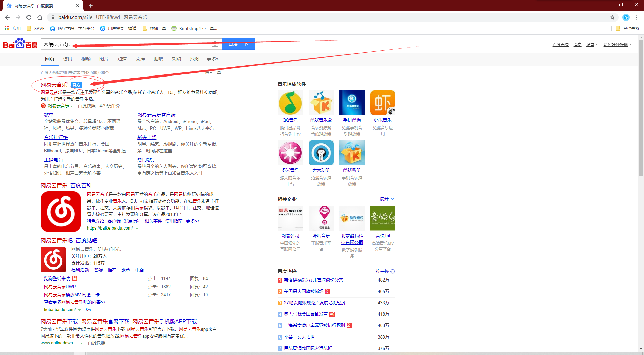Open the 音悦Tai green logo
644x355 pixels.
coord(383,218)
